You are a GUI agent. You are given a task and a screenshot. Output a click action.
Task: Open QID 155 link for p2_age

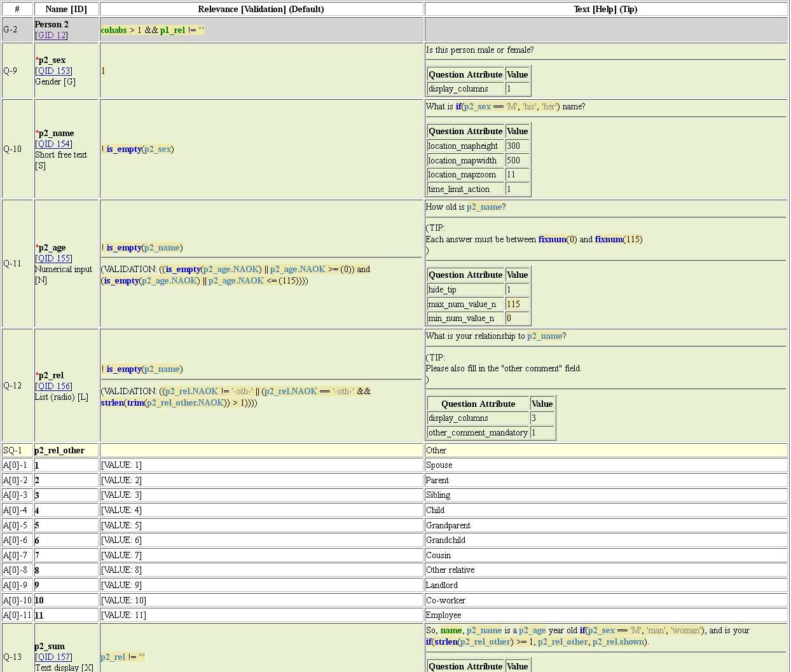pyautogui.click(x=54, y=259)
